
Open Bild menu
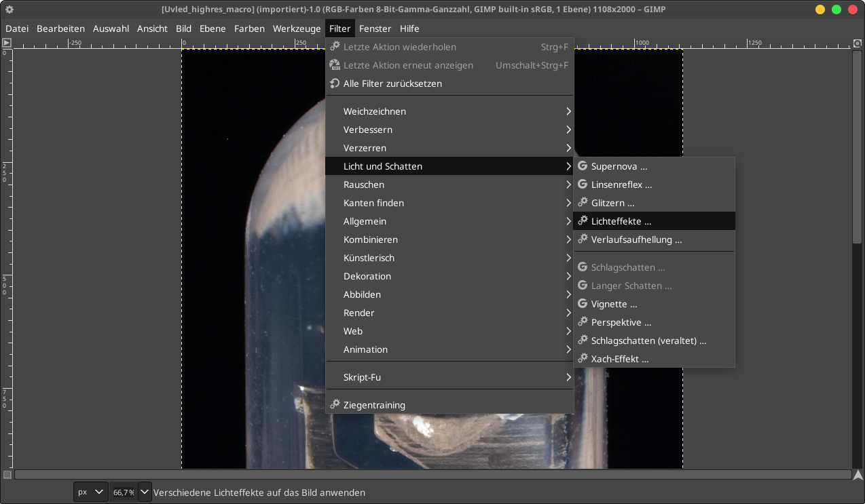coord(183,28)
